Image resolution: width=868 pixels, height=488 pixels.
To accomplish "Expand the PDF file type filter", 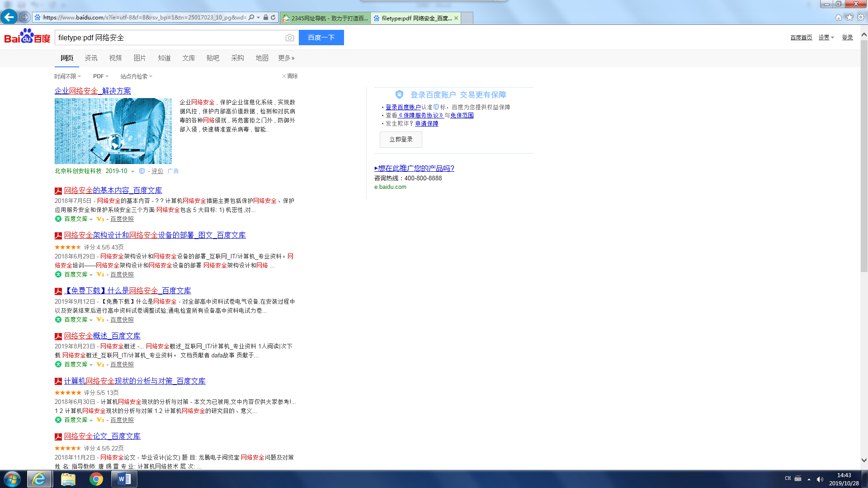I will click(100, 76).
